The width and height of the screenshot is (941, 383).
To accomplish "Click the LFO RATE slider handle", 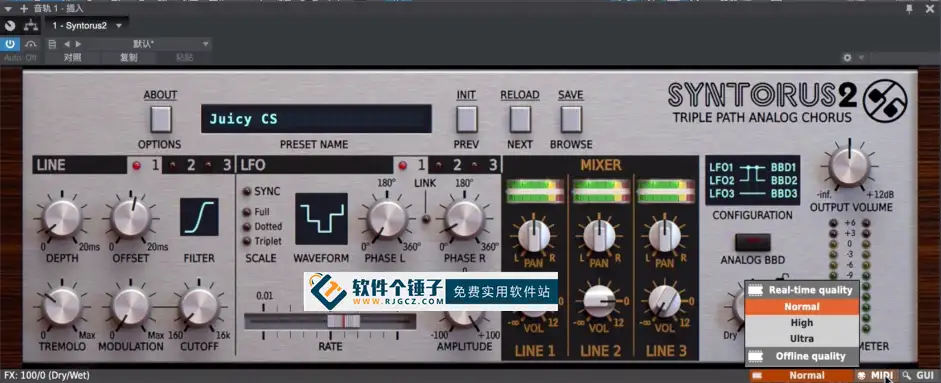I will click(x=344, y=321).
